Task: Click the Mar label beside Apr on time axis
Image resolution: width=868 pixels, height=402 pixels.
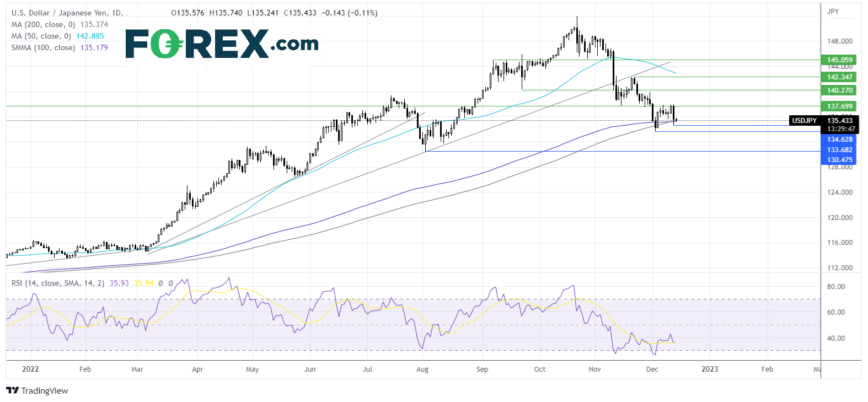Action: 137,369
